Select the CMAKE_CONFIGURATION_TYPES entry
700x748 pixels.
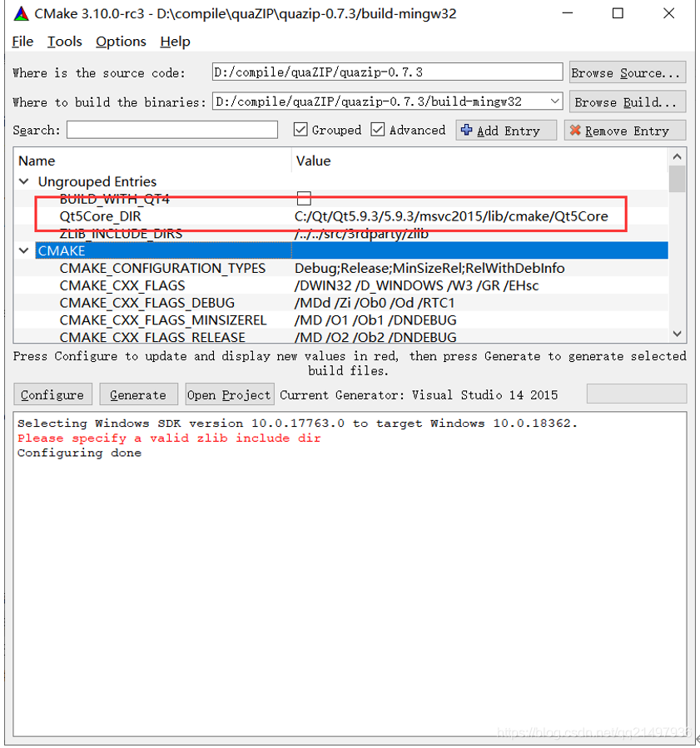[162, 268]
